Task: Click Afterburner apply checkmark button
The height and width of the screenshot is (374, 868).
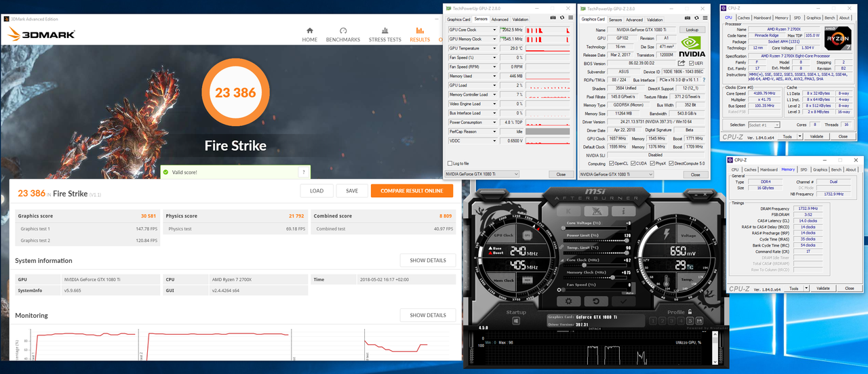Action: (623, 302)
